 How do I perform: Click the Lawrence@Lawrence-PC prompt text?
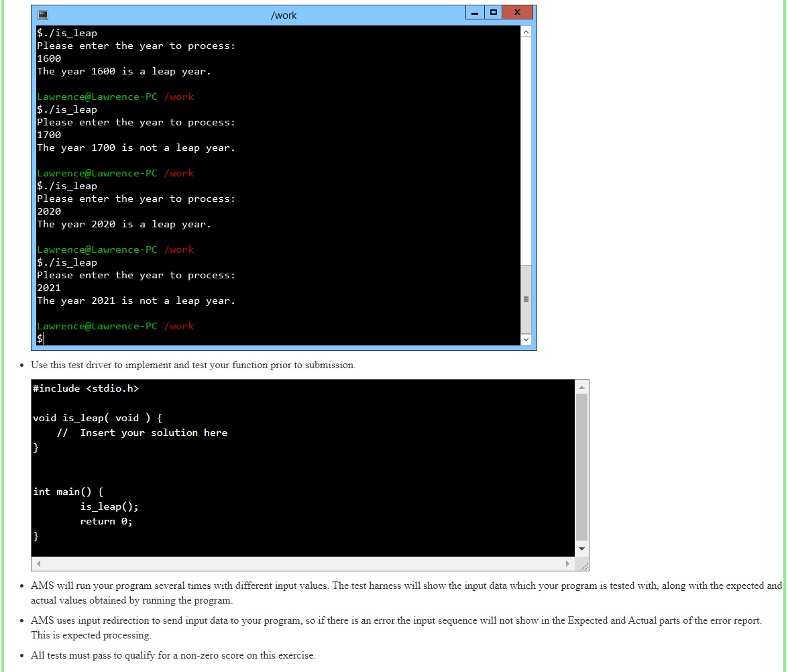pyautogui.click(x=97, y=96)
